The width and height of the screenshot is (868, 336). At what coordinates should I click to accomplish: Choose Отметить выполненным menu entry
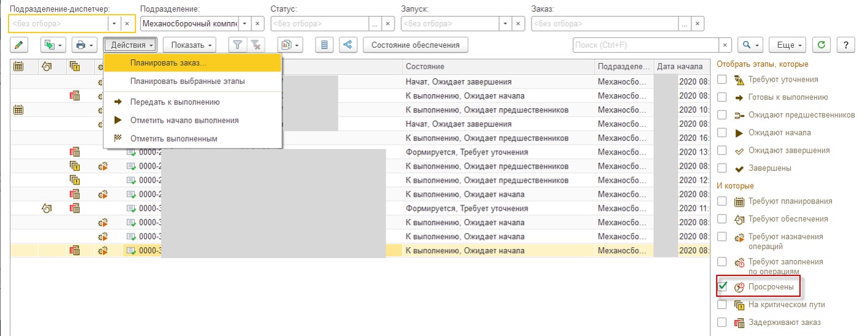pos(192,139)
